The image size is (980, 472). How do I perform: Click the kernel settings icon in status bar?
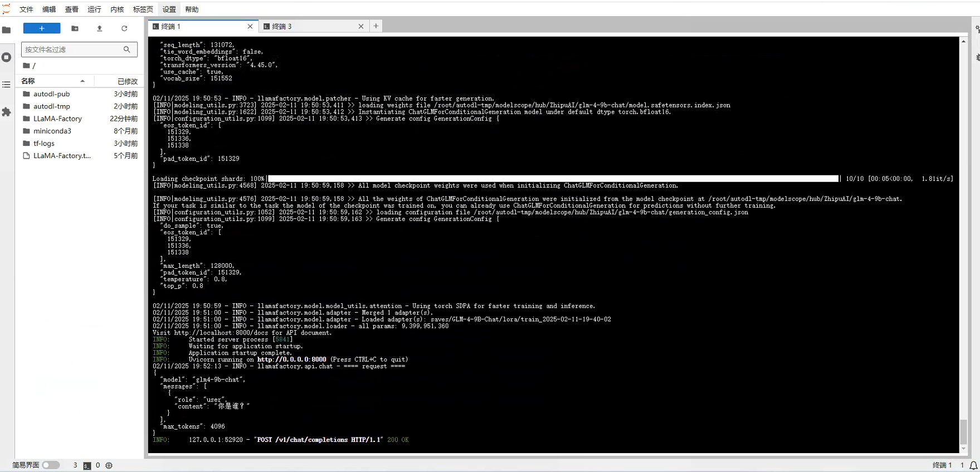(109, 465)
